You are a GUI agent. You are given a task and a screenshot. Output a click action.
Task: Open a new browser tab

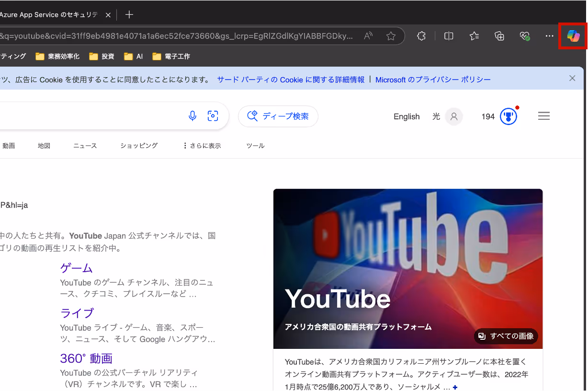pyautogui.click(x=129, y=14)
